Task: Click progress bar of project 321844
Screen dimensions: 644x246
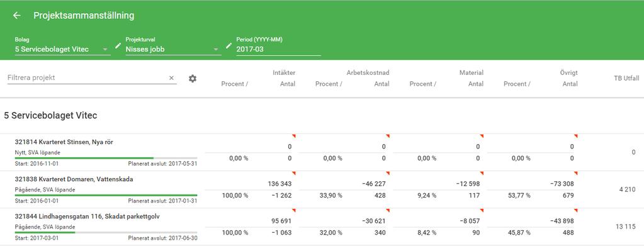Action: coord(106,232)
